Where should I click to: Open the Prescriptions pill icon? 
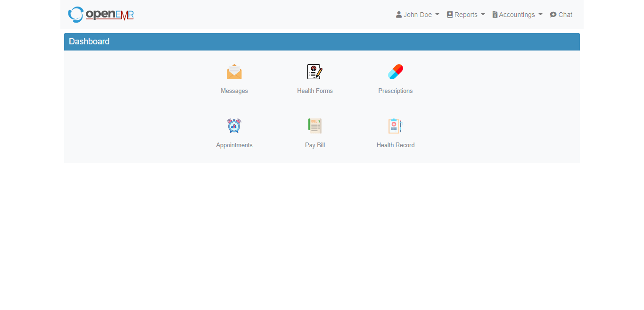coord(396,72)
